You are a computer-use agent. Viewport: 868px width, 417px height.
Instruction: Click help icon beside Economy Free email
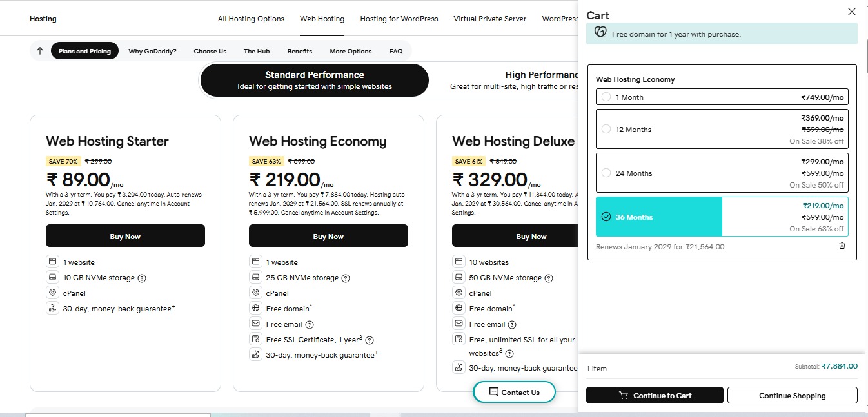point(310,325)
